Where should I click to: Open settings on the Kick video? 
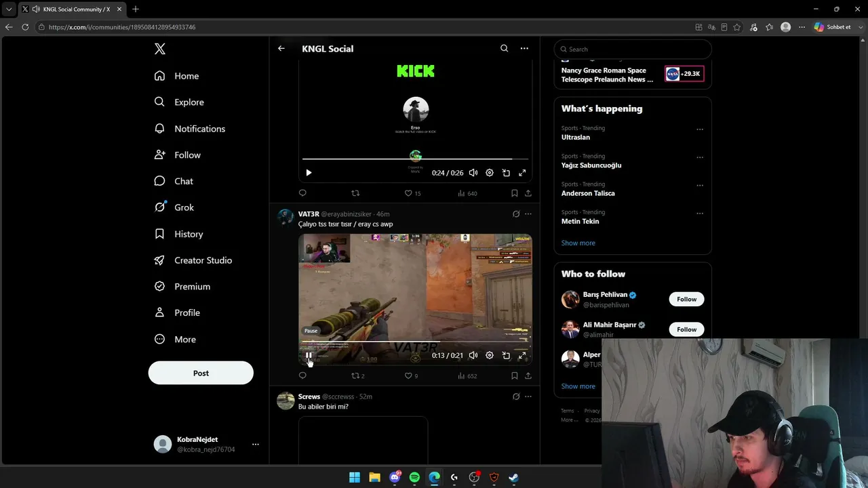click(x=490, y=173)
